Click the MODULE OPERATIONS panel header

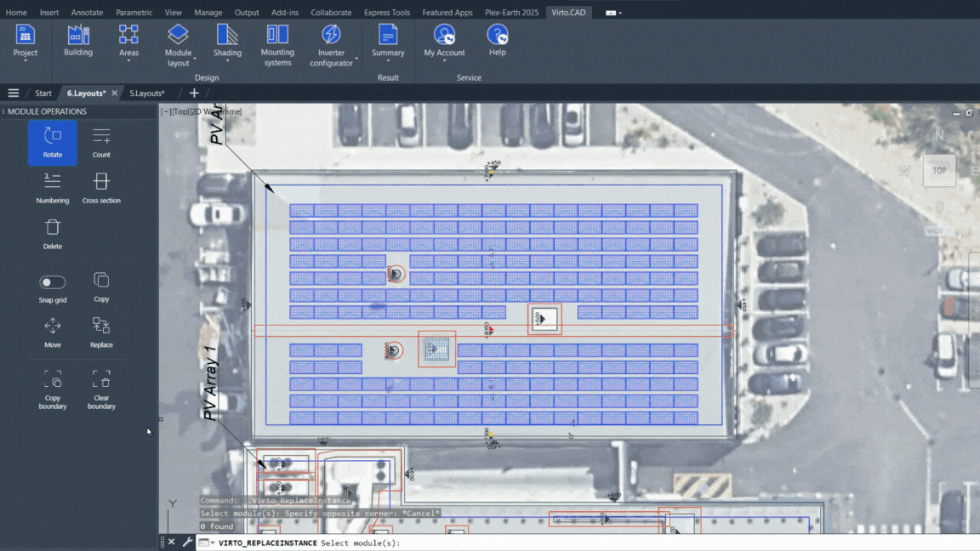[47, 111]
